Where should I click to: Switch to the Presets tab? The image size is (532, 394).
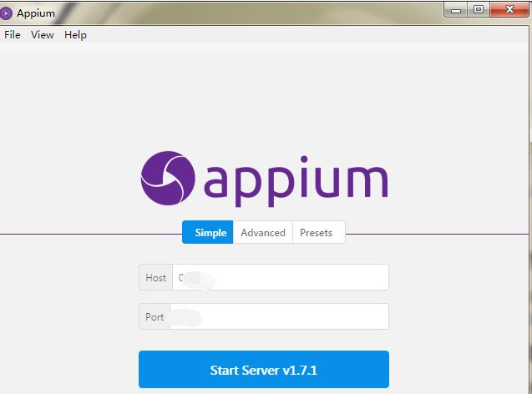coord(319,233)
